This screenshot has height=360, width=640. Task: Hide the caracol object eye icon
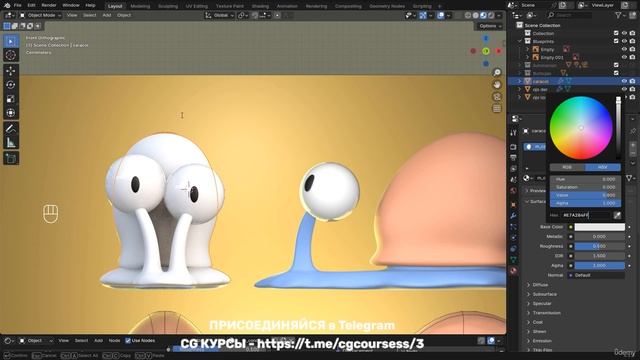point(624,81)
